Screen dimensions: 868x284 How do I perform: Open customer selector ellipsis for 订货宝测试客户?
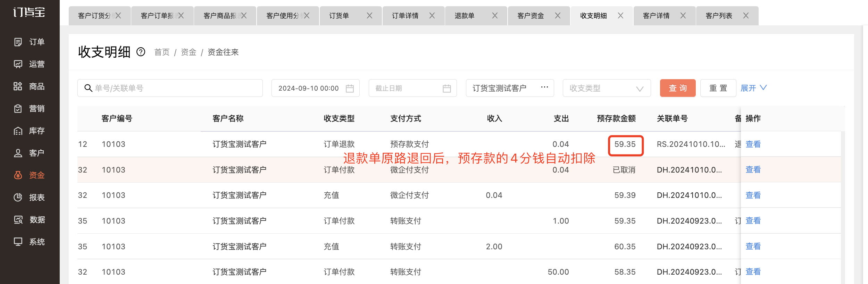[x=544, y=87]
